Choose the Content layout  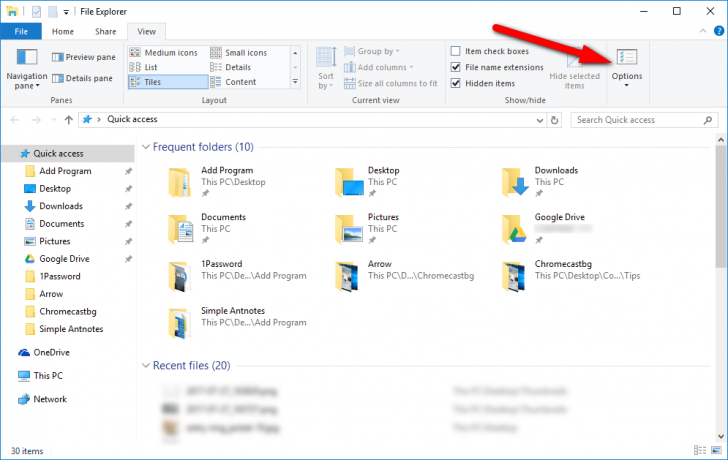[233, 82]
